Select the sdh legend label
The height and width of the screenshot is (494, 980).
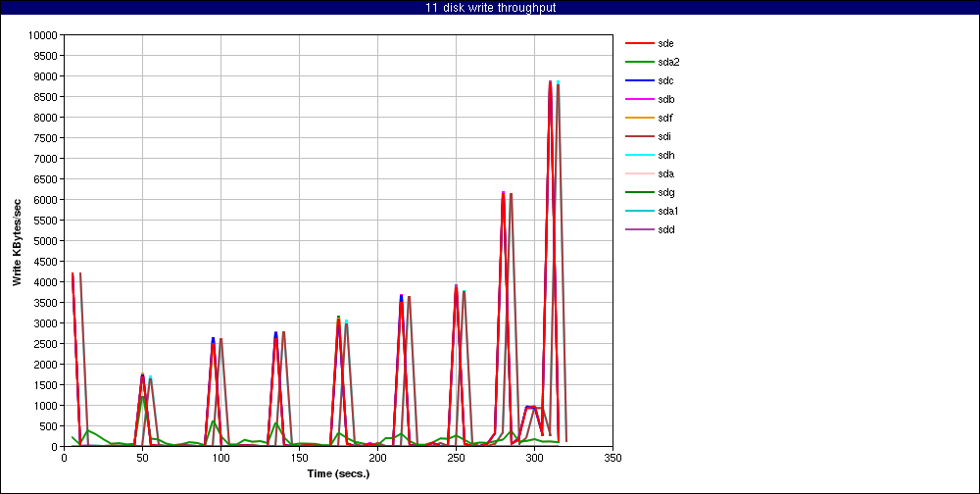665,155
